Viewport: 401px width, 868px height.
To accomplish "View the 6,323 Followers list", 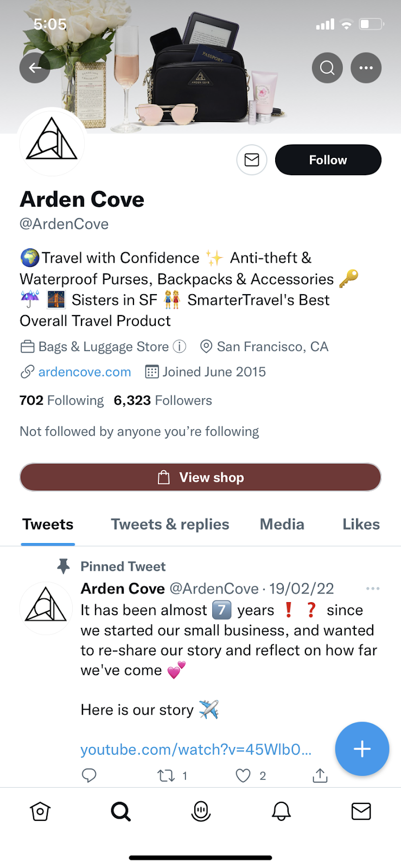I will 163,400.
